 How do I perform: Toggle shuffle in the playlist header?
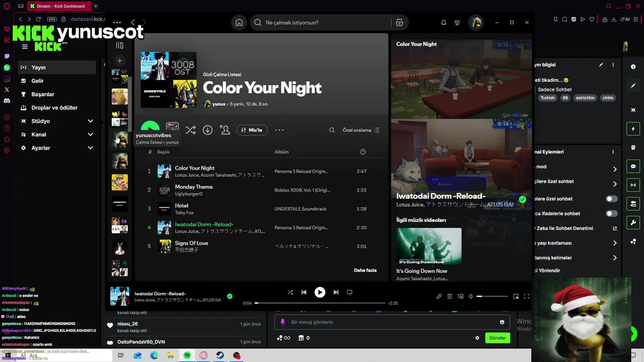190,130
